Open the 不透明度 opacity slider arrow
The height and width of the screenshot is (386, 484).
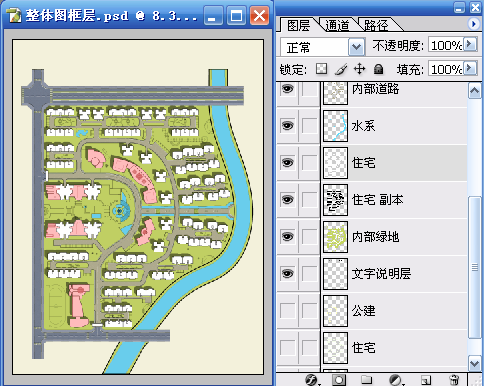click(x=470, y=44)
